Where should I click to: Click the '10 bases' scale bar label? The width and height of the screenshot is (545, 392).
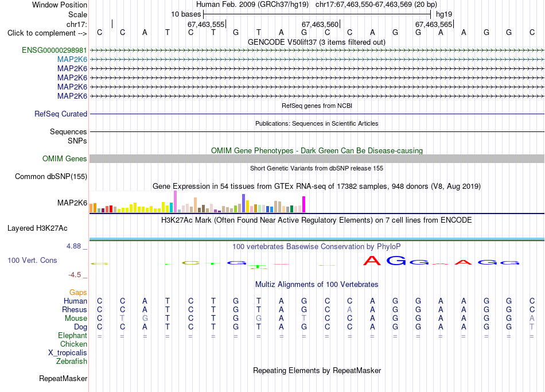186,14
